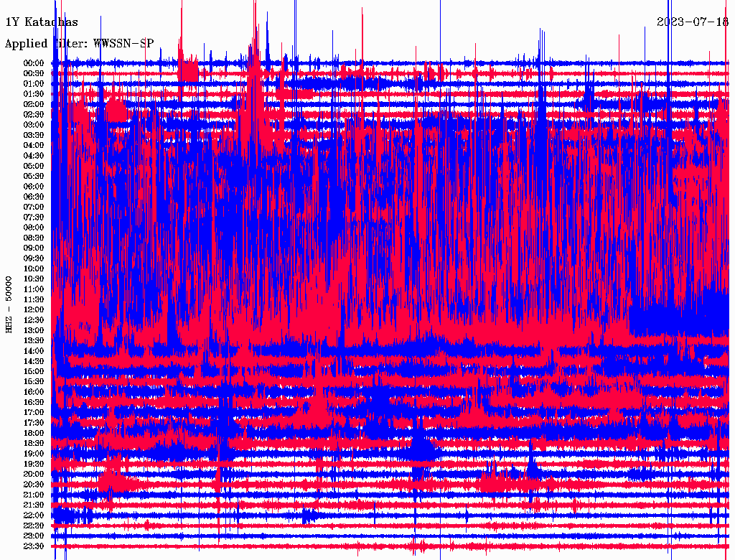
Task: Click the 13:00 time label
Action: (34, 331)
